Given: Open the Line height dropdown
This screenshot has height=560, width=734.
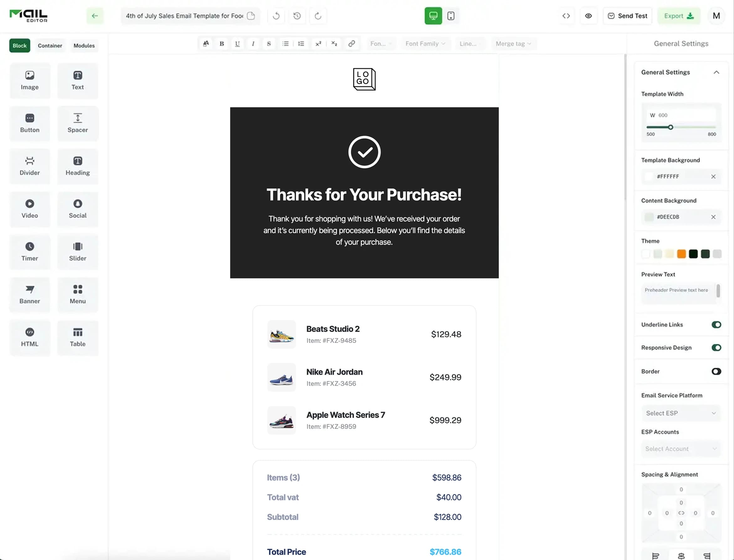Looking at the screenshot, I should click(470, 44).
